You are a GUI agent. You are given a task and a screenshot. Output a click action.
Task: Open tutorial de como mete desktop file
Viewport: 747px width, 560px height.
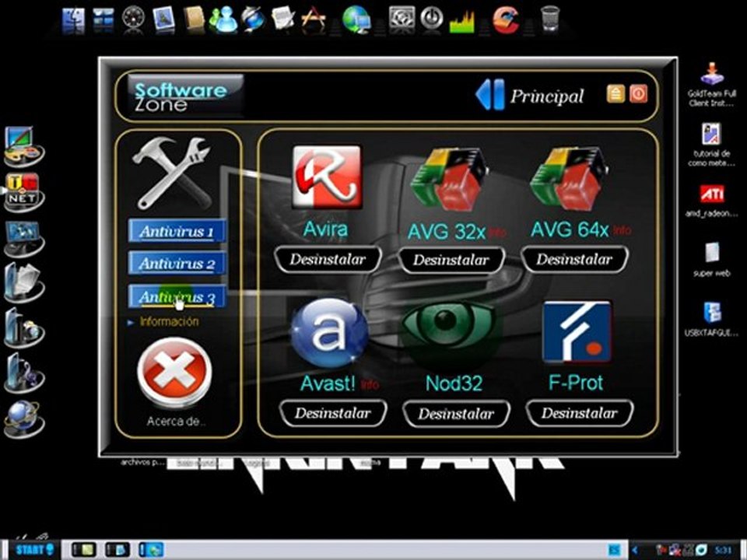click(712, 145)
